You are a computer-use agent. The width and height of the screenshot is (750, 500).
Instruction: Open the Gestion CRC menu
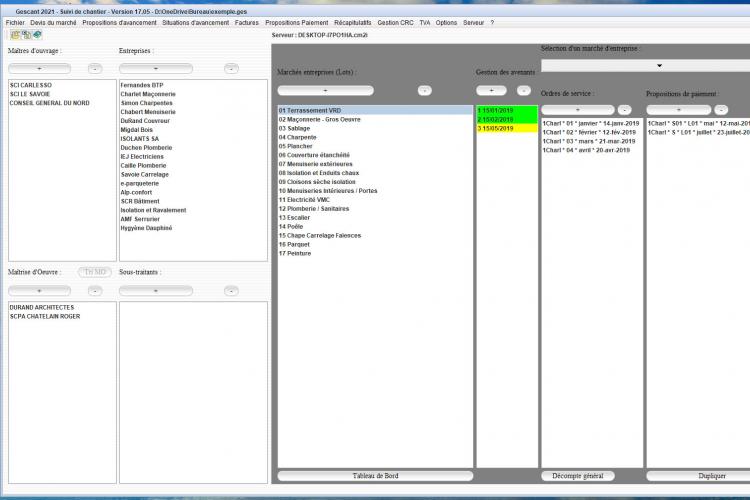click(395, 22)
